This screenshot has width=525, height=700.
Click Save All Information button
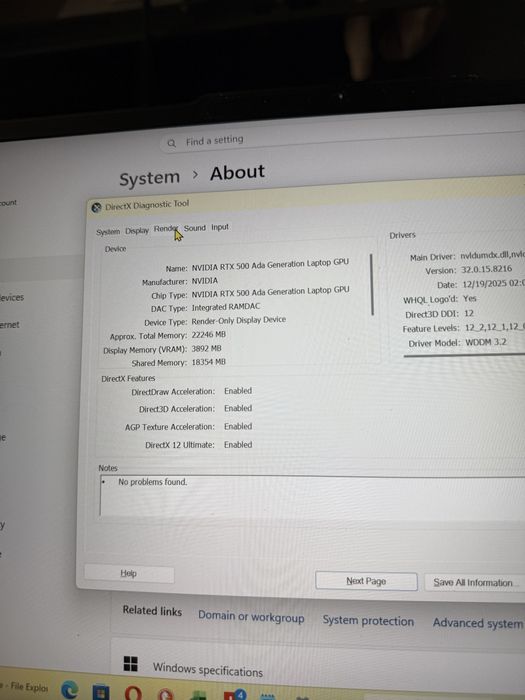474,582
